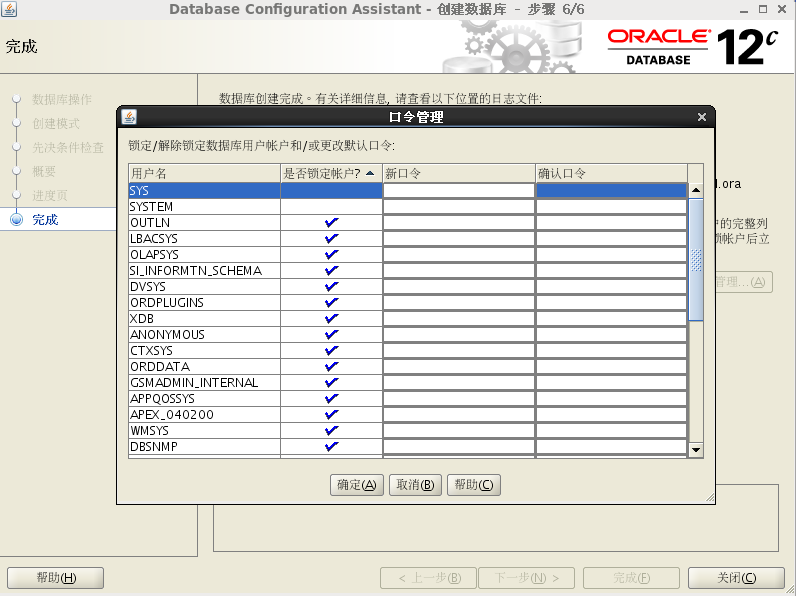Click new password field for SYSTEM
The width and height of the screenshot is (796, 596).
coord(459,207)
